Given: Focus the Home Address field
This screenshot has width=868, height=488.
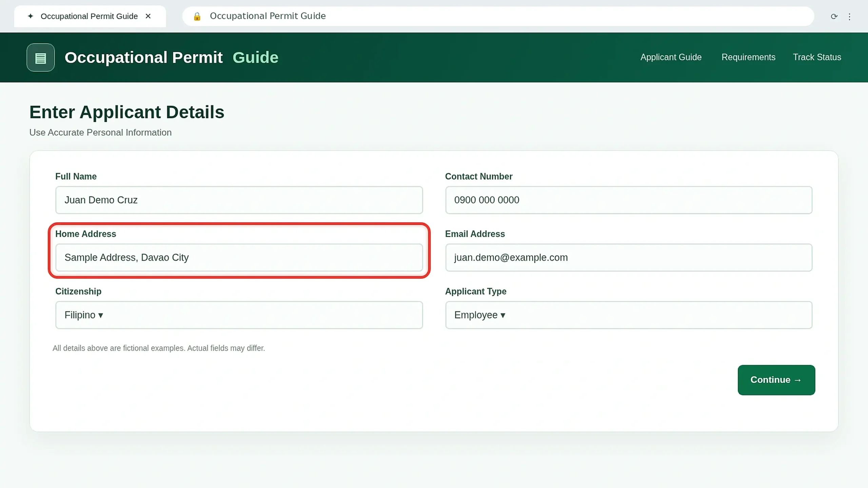Looking at the screenshot, I should pyautogui.click(x=239, y=258).
